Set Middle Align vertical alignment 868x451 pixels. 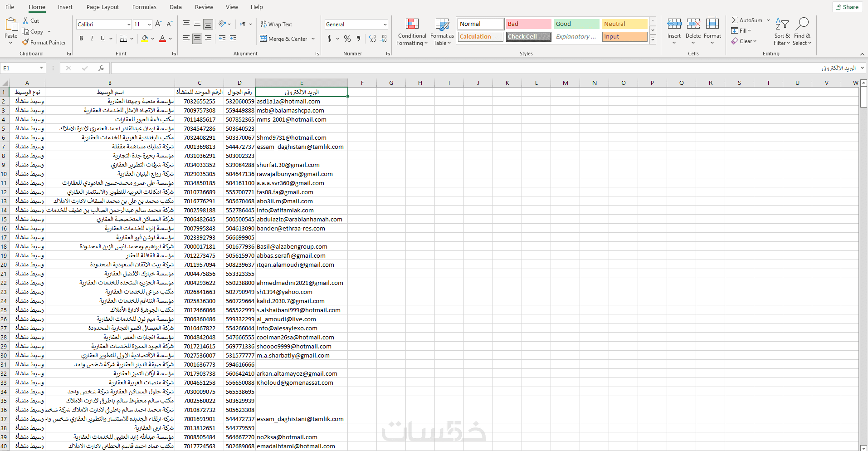click(x=197, y=24)
